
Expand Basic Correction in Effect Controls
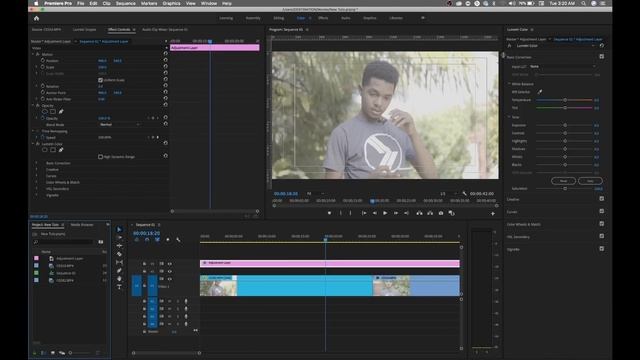(36, 163)
